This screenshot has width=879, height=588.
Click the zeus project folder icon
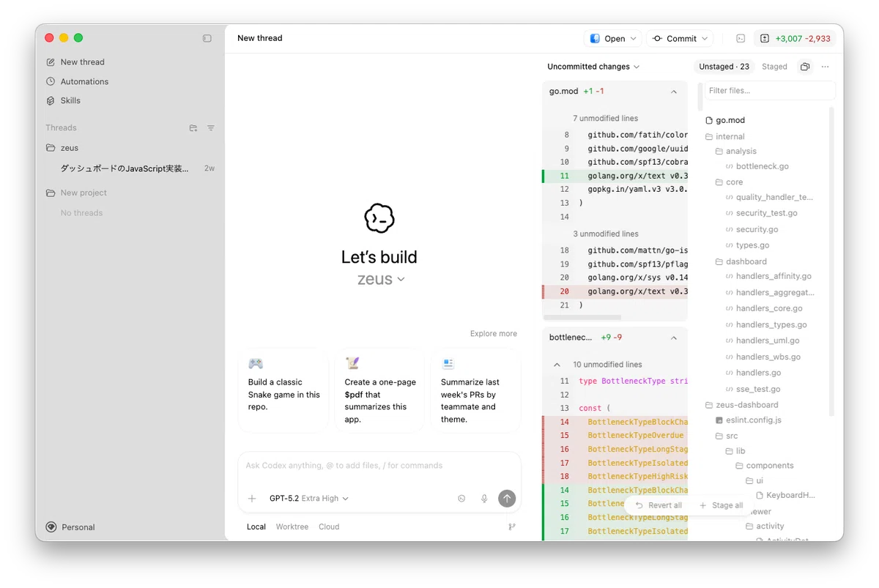pos(51,148)
